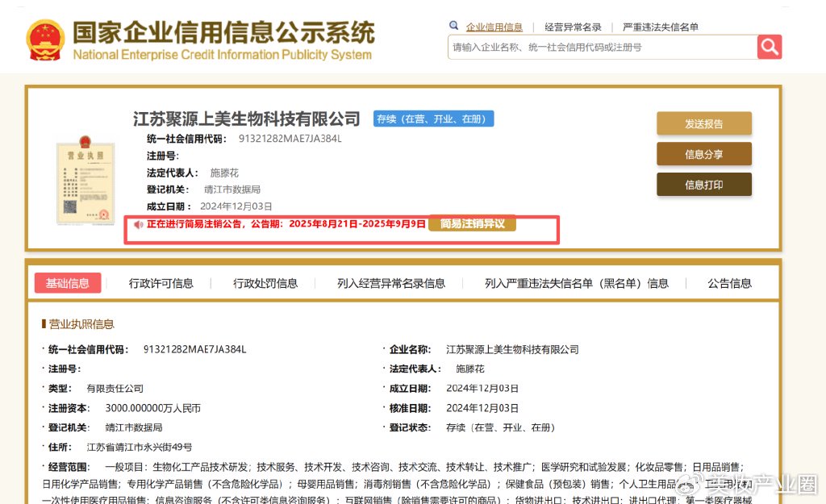Click the 发送报告 button

pos(703,123)
